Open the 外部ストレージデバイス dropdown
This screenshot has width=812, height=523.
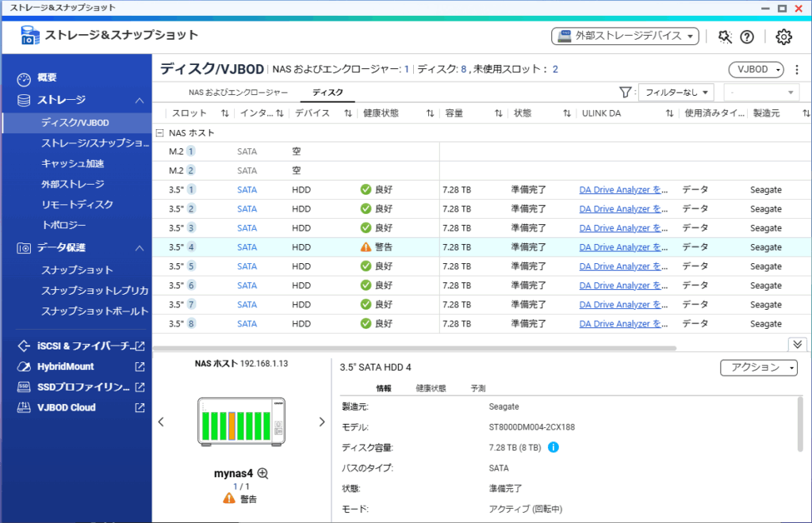coord(625,36)
